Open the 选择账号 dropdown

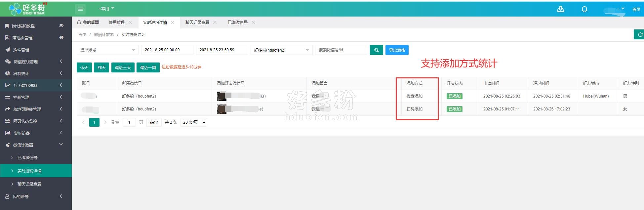click(x=107, y=50)
